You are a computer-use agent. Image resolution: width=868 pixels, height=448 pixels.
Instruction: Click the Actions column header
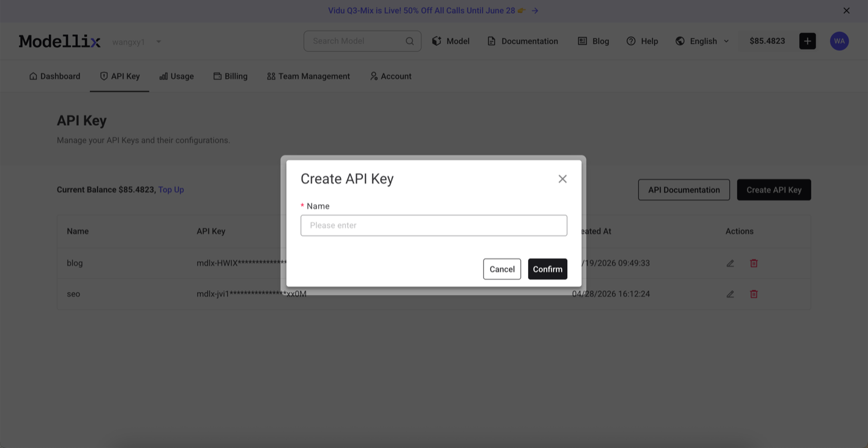[x=740, y=231]
